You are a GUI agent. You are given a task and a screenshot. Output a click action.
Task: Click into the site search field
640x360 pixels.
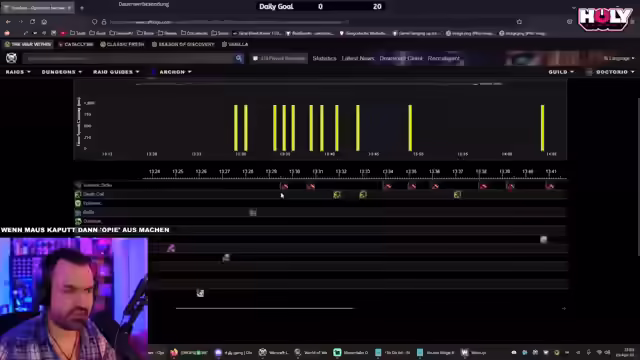tap(129, 58)
